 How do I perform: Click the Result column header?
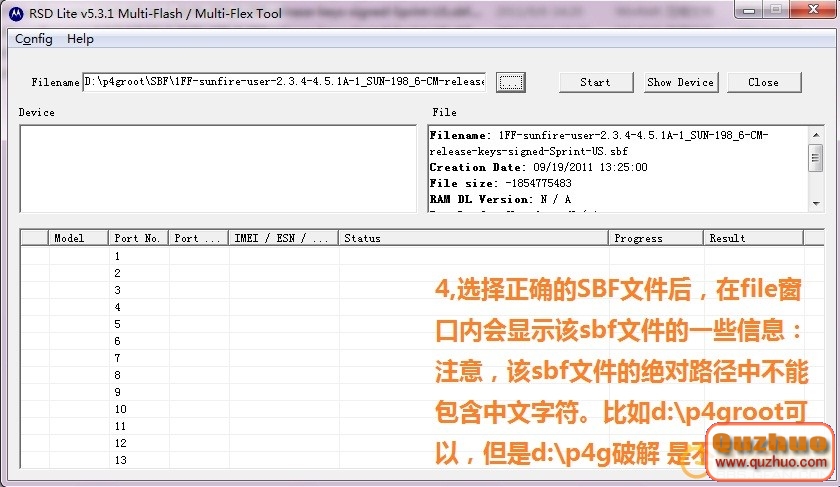(x=753, y=238)
